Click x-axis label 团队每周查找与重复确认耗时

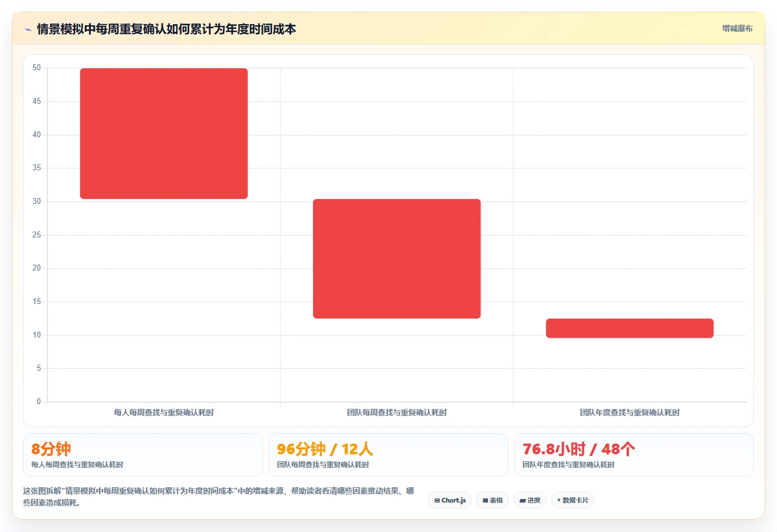click(397, 412)
